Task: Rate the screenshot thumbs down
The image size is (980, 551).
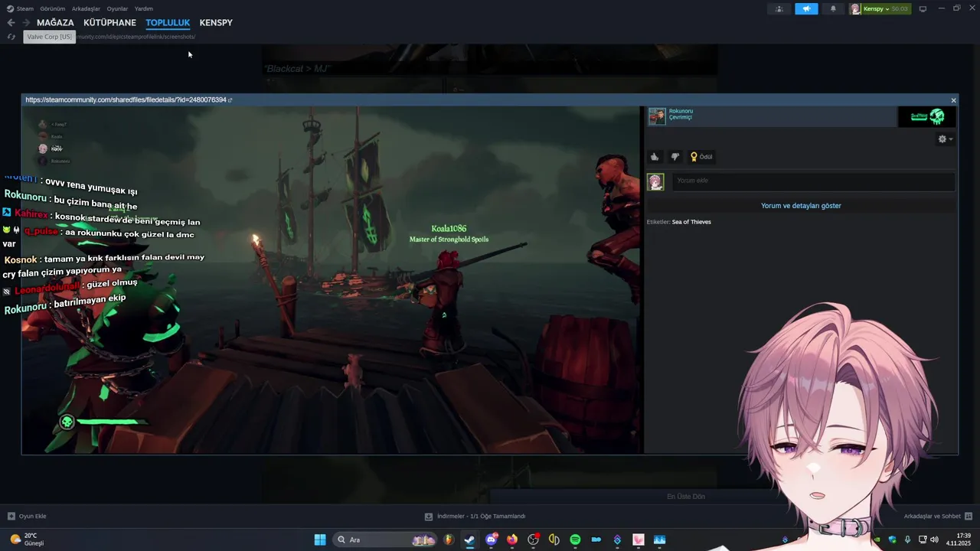Action: (675, 156)
